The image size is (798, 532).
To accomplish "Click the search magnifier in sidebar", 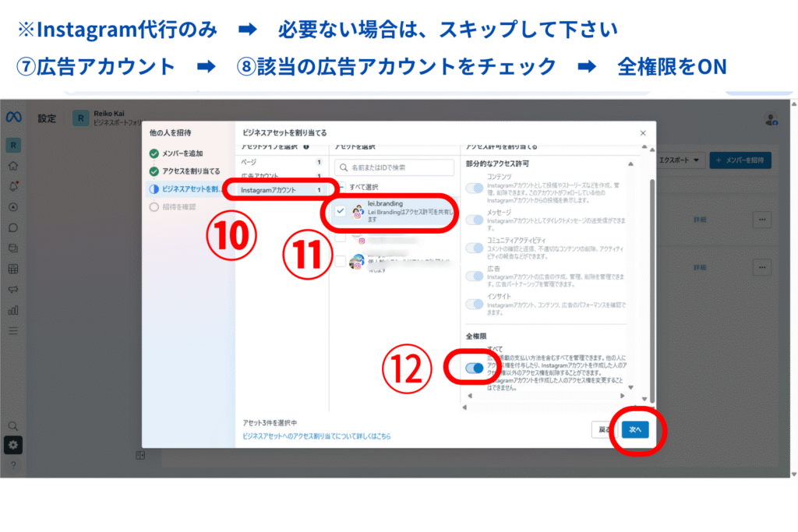I will pyautogui.click(x=13, y=426).
